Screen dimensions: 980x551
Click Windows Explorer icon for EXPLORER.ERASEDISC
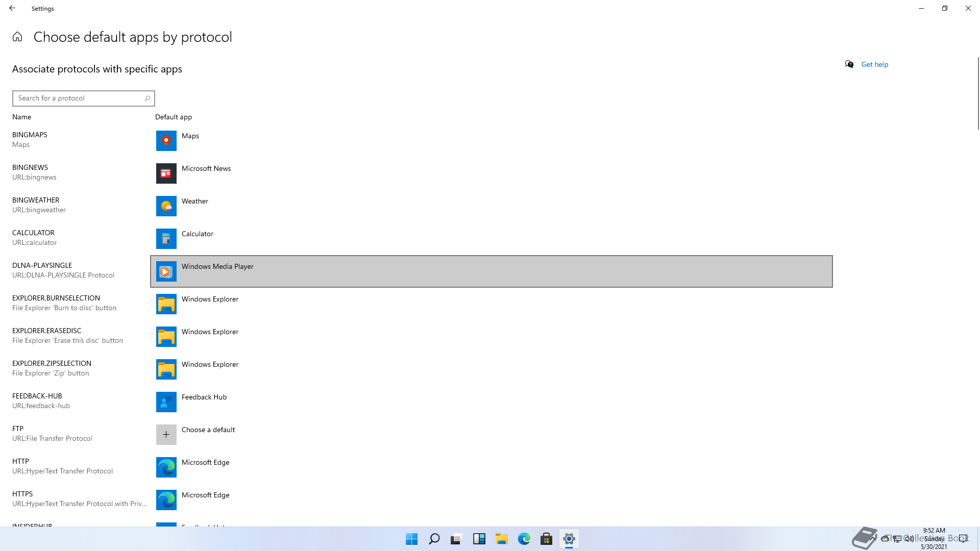(x=166, y=337)
